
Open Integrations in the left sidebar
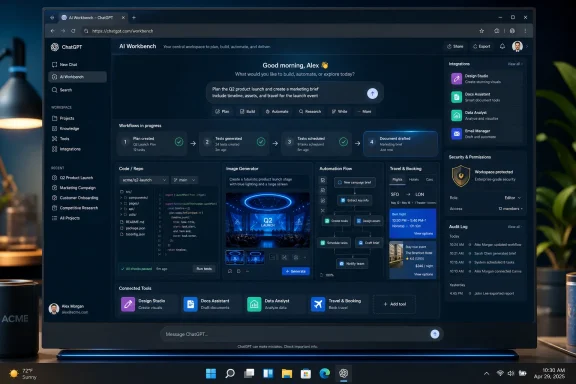pos(66,149)
